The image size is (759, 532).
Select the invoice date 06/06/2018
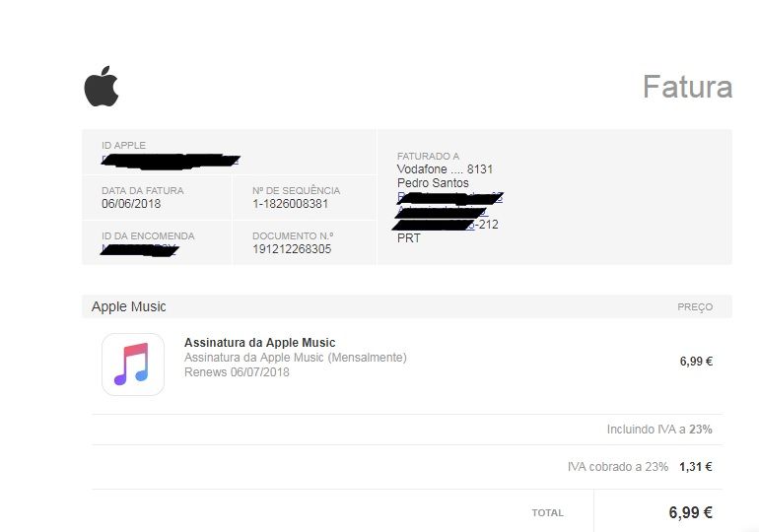tap(131, 204)
